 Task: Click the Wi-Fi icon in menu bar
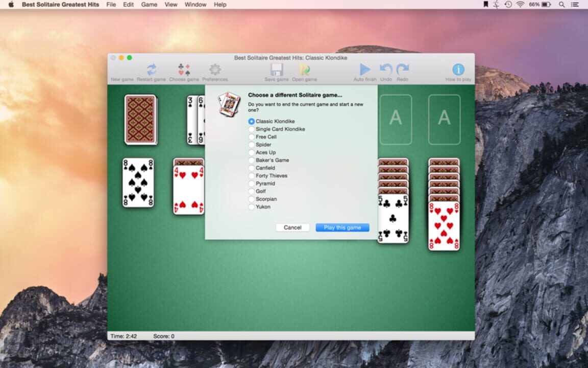coord(520,5)
